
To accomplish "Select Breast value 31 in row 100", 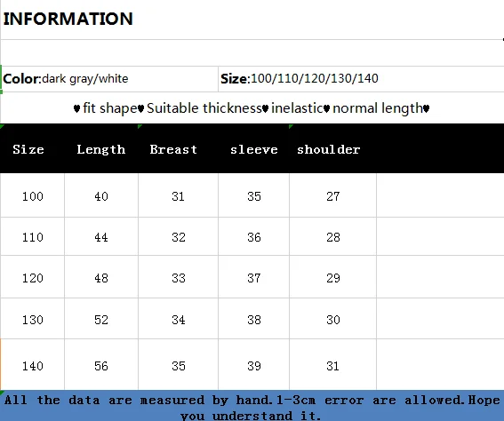I will [178, 196].
